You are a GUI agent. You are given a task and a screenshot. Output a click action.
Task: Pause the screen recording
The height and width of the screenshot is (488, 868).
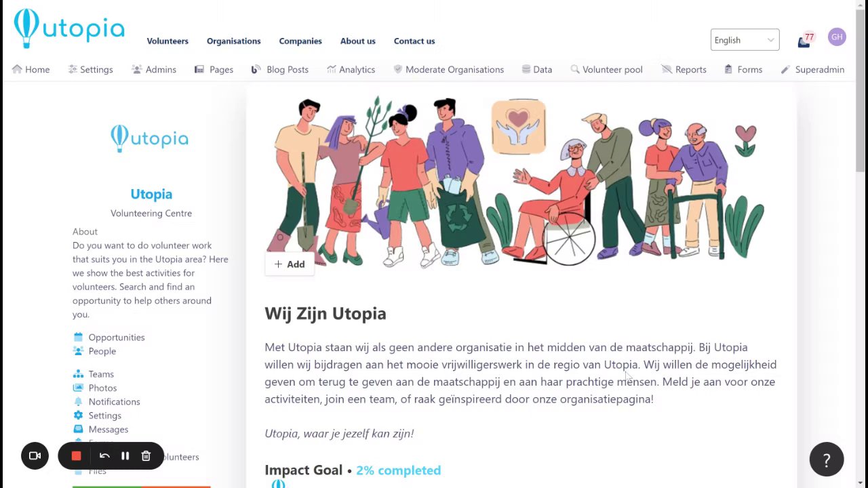[125, 456]
